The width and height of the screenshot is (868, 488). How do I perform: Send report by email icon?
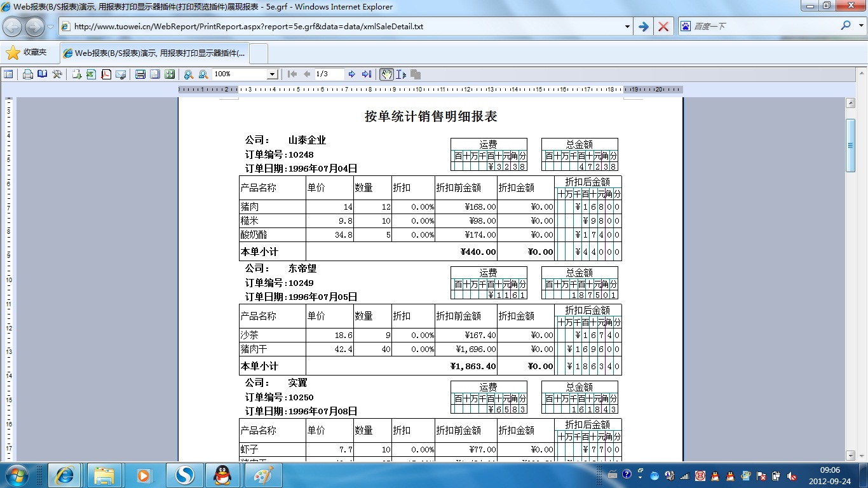click(121, 74)
